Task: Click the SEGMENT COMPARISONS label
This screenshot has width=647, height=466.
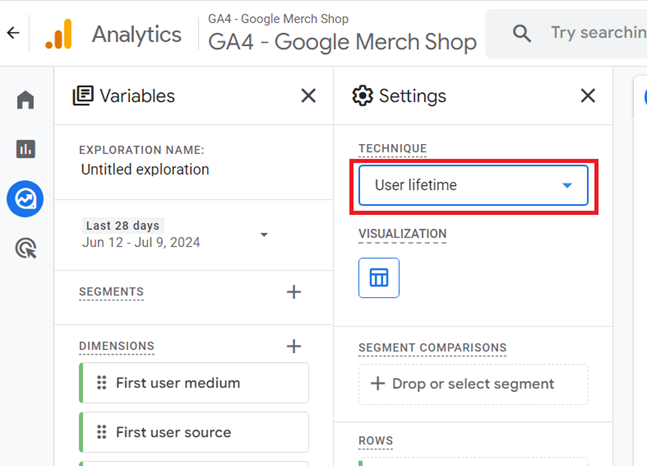Action: [x=432, y=348]
